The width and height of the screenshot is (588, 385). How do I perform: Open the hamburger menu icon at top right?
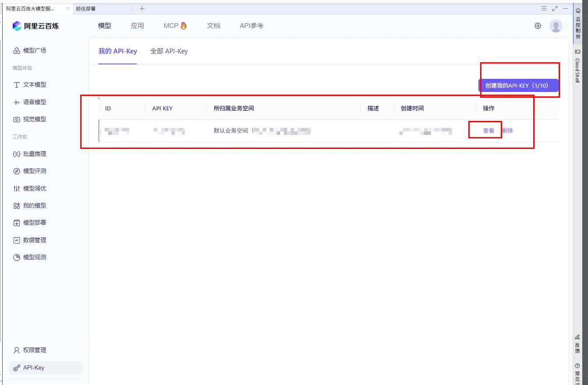(544, 8)
